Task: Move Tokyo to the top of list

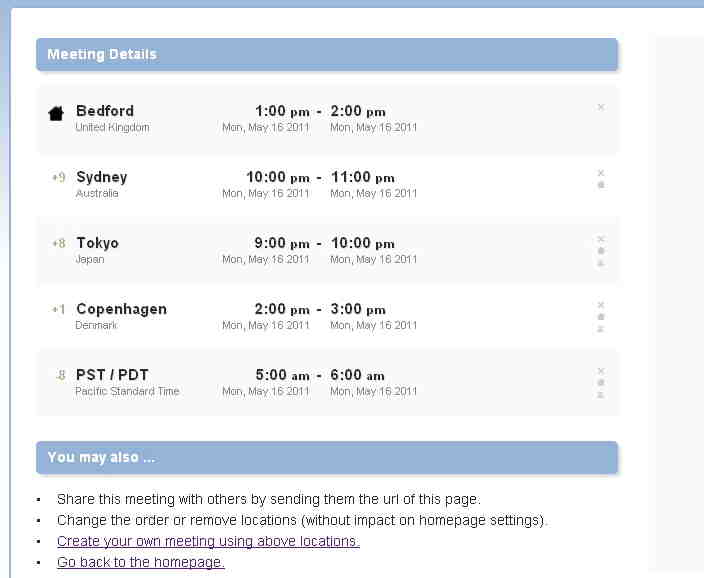Action: [x=600, y=263]
